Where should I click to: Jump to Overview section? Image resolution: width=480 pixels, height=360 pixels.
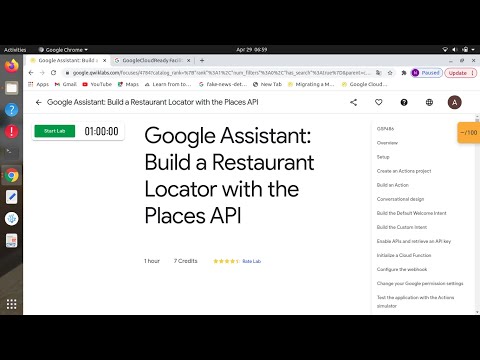(387, 143)
